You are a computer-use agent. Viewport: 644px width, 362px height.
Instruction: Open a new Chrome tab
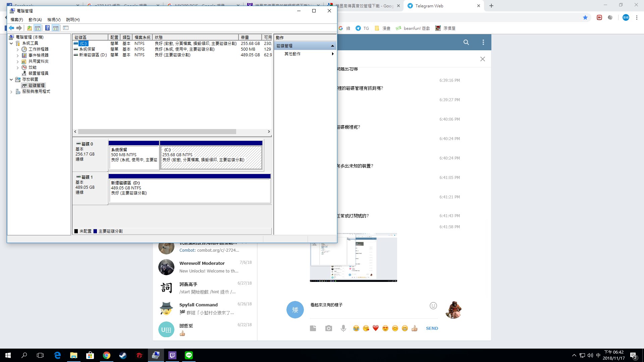pos(491,6)
